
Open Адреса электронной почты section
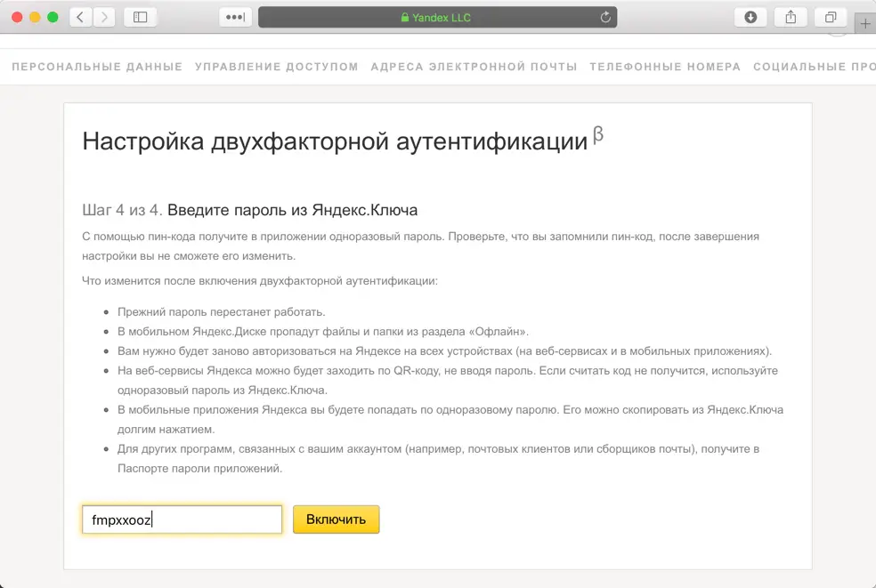coord(474,67)
